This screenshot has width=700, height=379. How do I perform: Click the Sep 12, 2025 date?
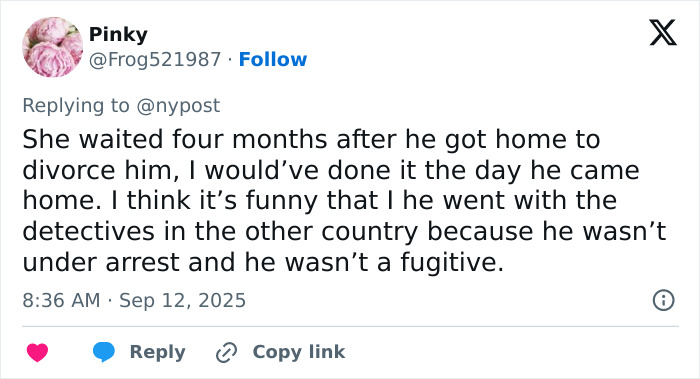182,300
